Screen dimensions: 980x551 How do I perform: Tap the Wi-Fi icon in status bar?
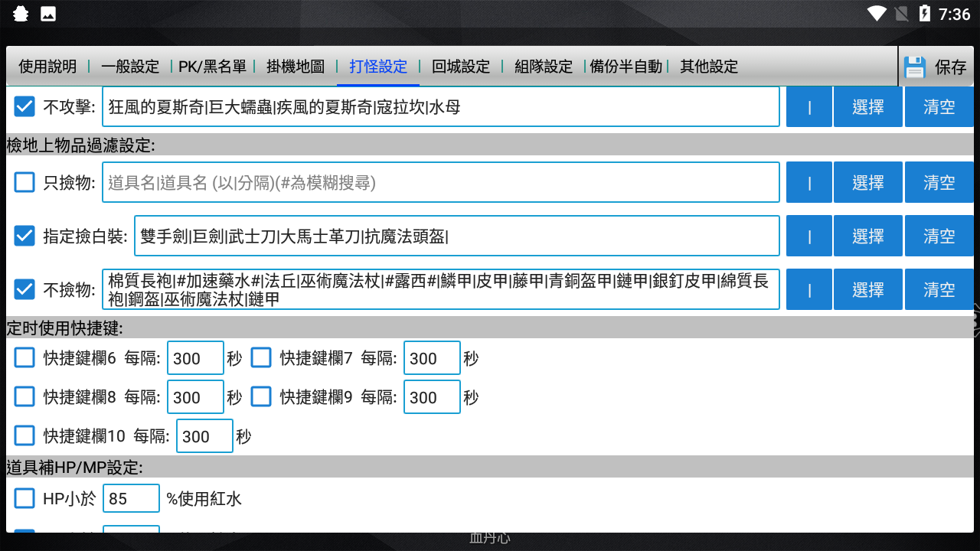pyautogui.click(x=877, y=14)
